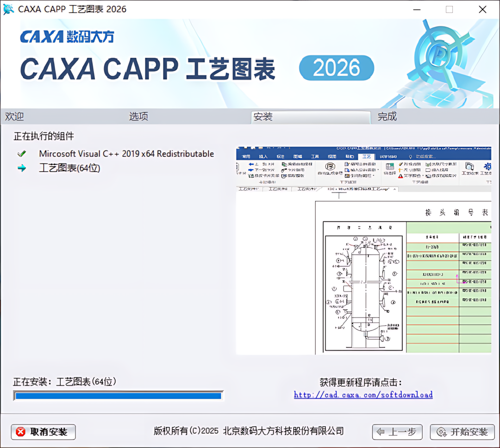Open the cad.caxa.com/softdownload link
500x448 pixels.
(363, 395)
